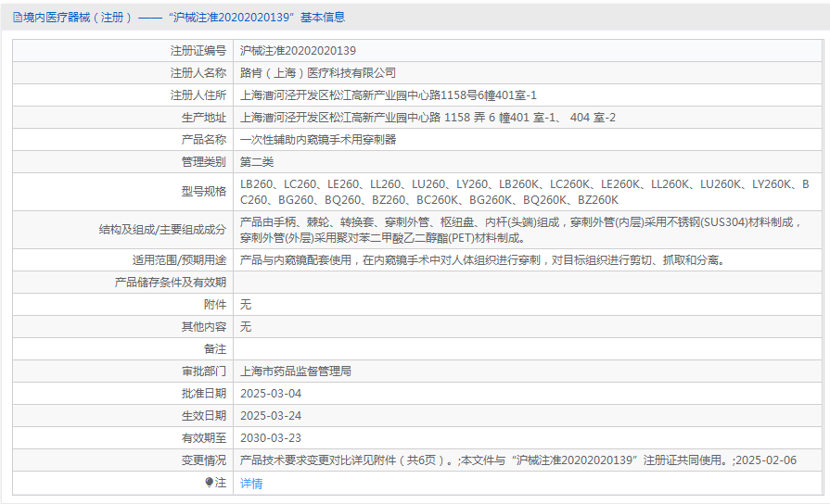The height and width of the screenshot is (504, 830).
Task: Click the 产品名称 label
Action: pos(204,140)
